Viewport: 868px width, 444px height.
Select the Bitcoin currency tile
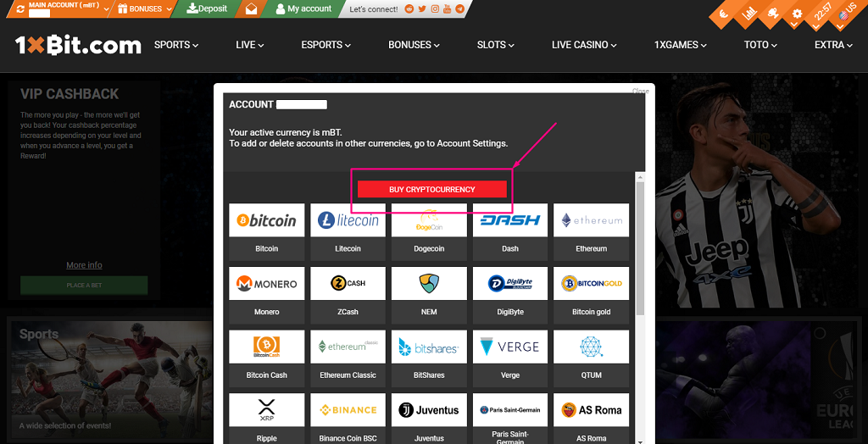266,229
